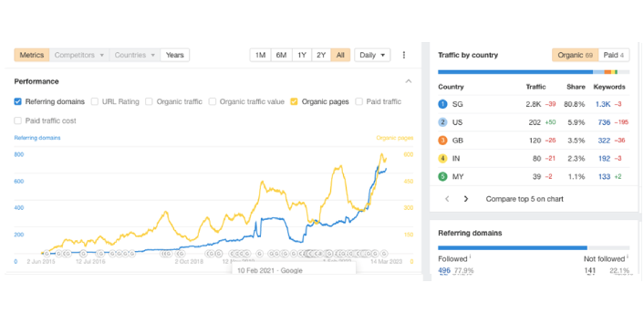Open the Competitors dropdown
The height and width of the screenshot is (335, 644).
pyautogui.click(x=79, y=55)
